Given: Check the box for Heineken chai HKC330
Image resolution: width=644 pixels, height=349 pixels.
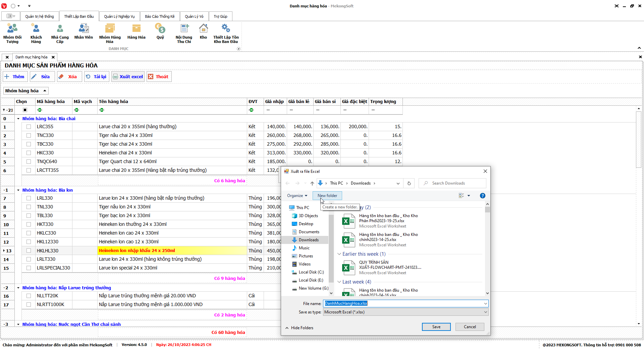Looking at the screenshot, I should point(29,153).
